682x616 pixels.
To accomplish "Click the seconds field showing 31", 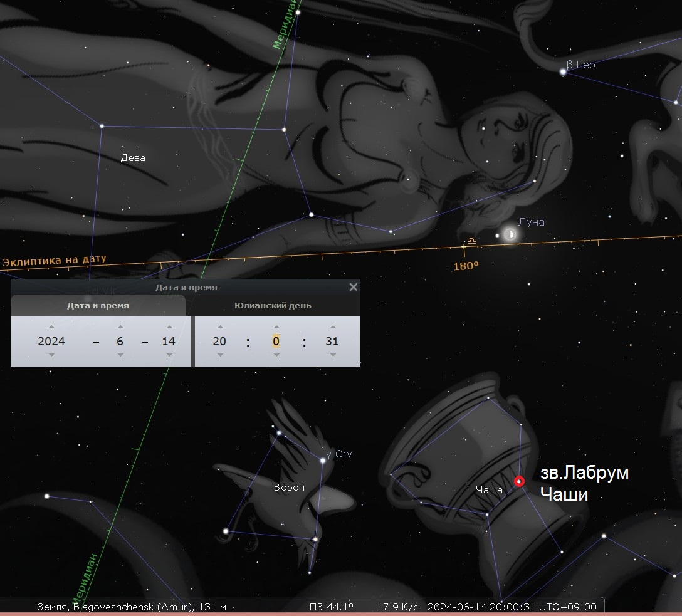I will coord(332,342).
